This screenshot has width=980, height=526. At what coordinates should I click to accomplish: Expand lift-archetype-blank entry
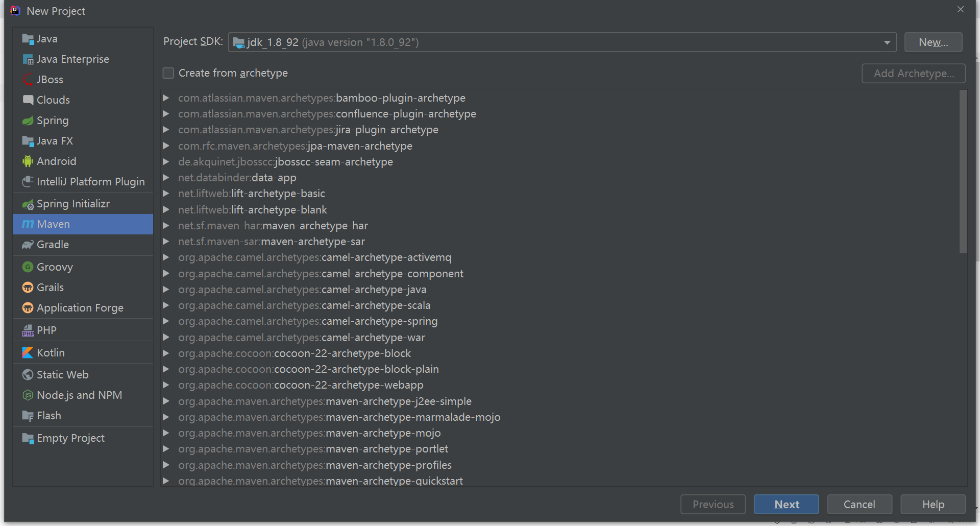click(x=166, y=209)
